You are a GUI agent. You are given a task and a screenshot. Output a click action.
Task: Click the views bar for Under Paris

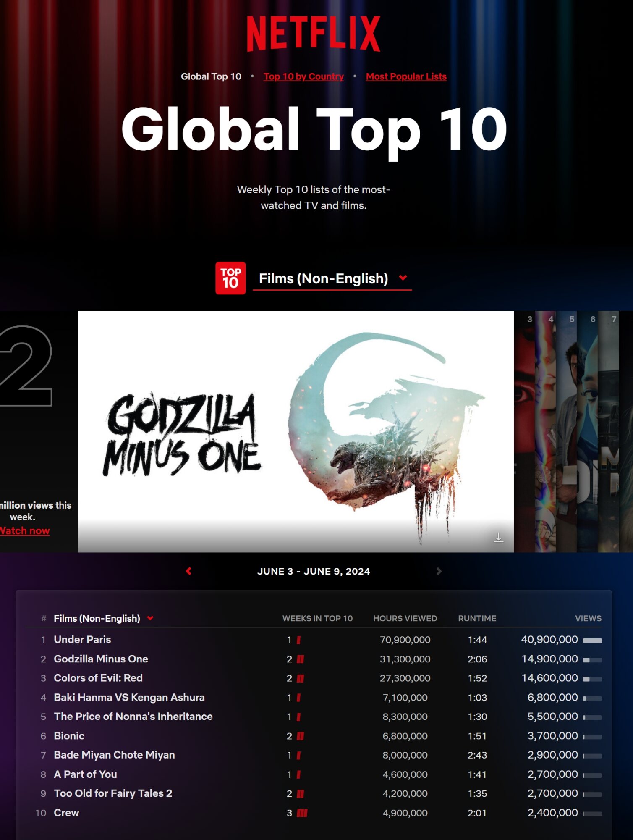tap(592, 640)
